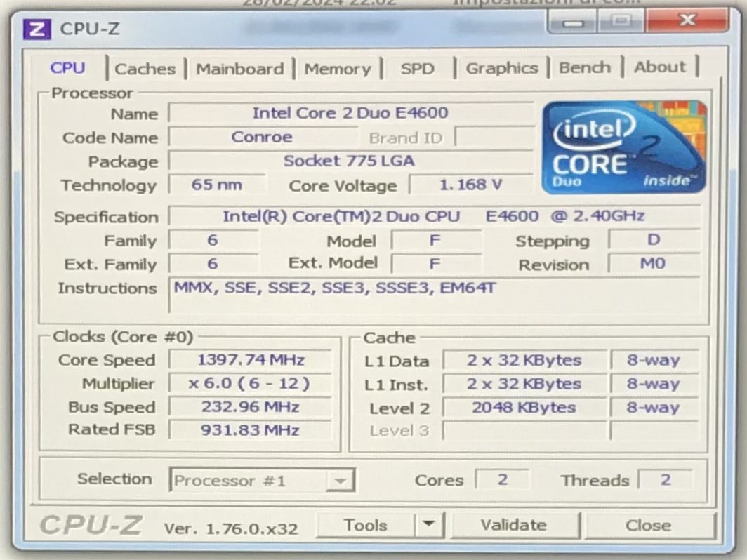
Task: Expand the Tools dropdown arrow
Action: [429, 525]
